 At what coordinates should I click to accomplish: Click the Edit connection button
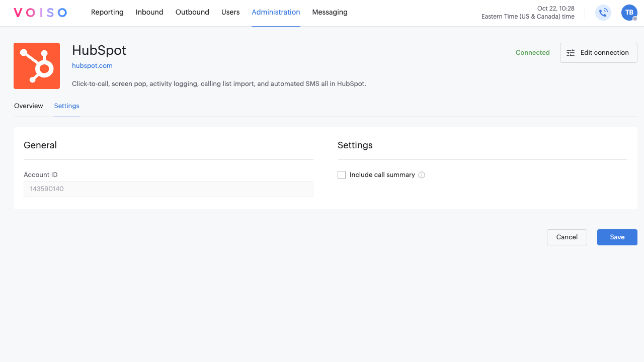point(599,53)
